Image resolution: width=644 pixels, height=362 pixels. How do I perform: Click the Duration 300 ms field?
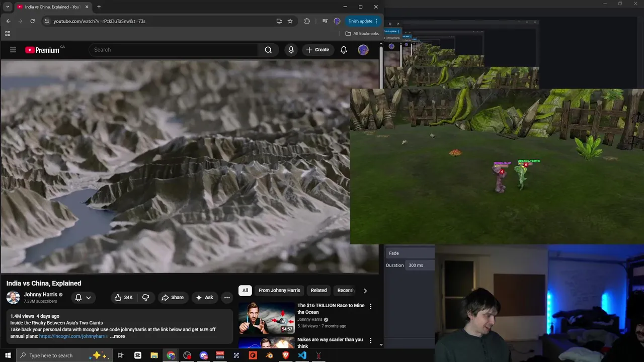point(420,265)
